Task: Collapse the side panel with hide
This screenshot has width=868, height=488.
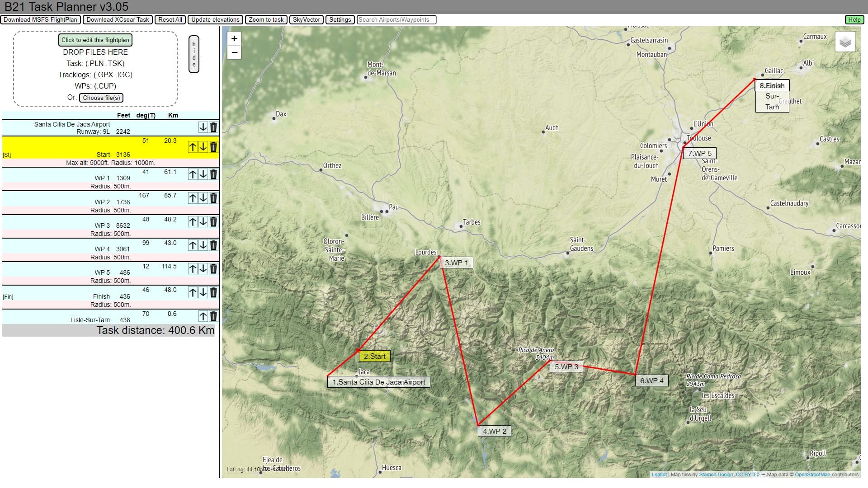Action: coord(194,54)
